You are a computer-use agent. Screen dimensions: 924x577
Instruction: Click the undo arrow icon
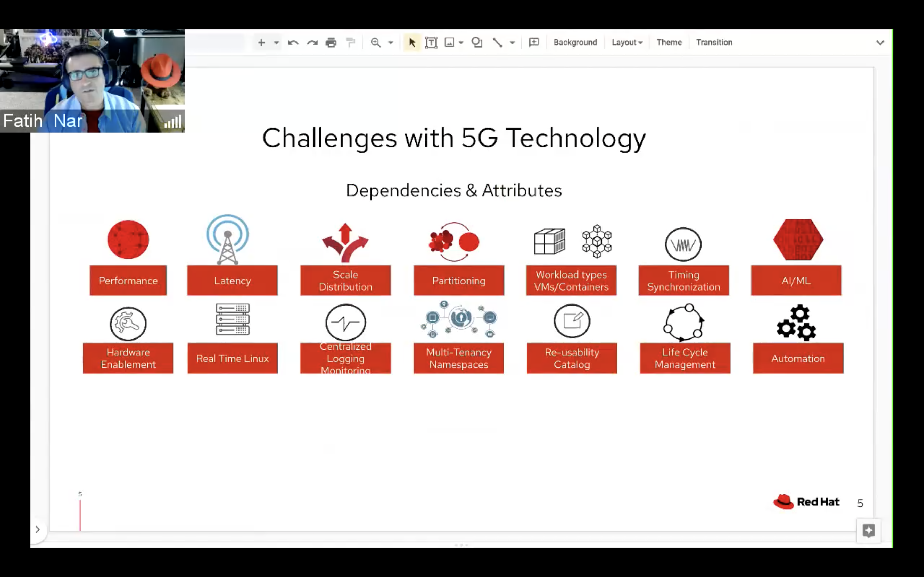coord(293,42)
